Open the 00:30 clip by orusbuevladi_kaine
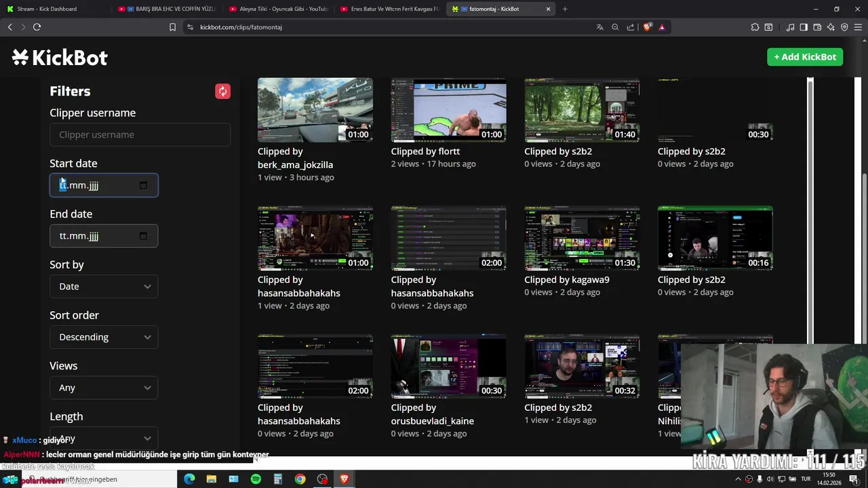 [448, 366]
